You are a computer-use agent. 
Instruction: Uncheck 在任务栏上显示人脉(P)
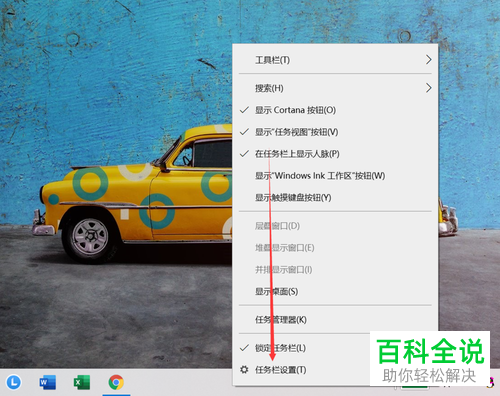(x=335, y=154)
